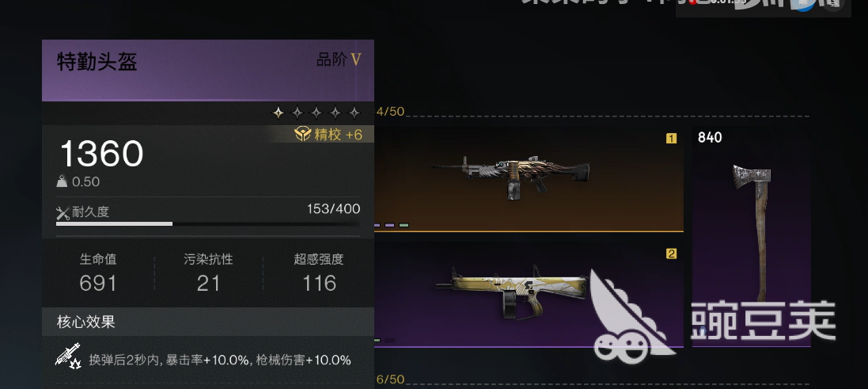This screenshot has height=389, width=868.
Task: Click the 生命值 691 stat
Action: tap(98, 272)
